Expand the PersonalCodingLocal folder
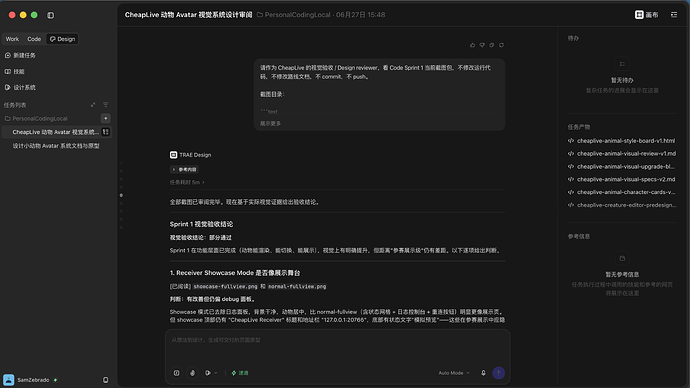 (x=36, y=119)
